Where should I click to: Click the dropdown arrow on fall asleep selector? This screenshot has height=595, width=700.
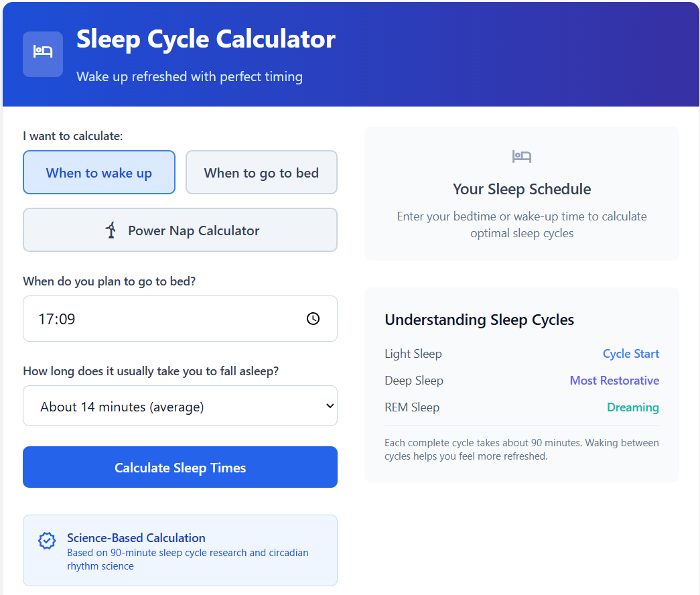pyautogui.click(x=329, y=405)
